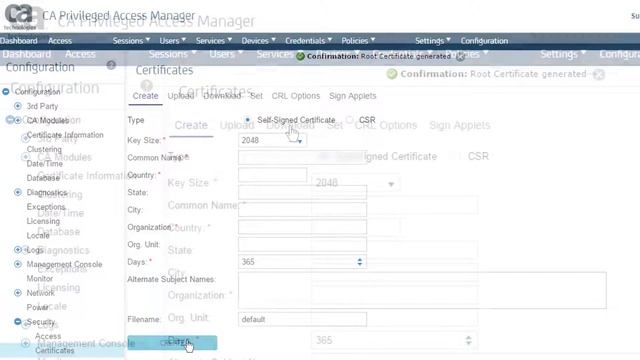Click the Org. Unit input field
The width and height of the screenshot is (640, 360).
[302, 244]
